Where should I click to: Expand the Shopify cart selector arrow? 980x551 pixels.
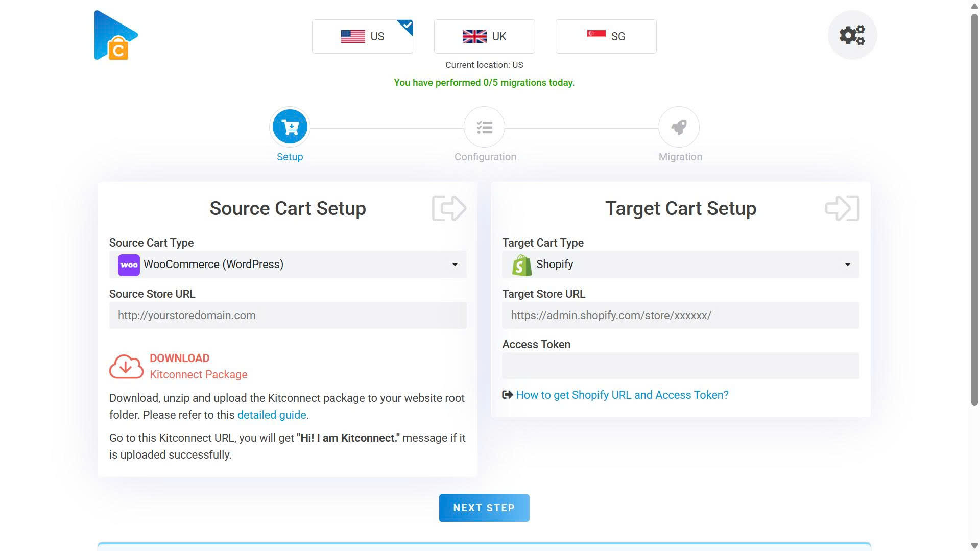(847, 265)
